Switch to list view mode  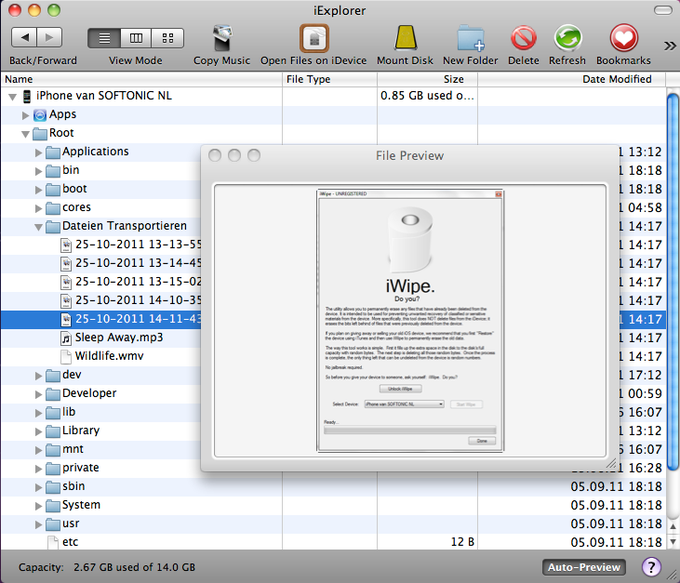(104, 38)
